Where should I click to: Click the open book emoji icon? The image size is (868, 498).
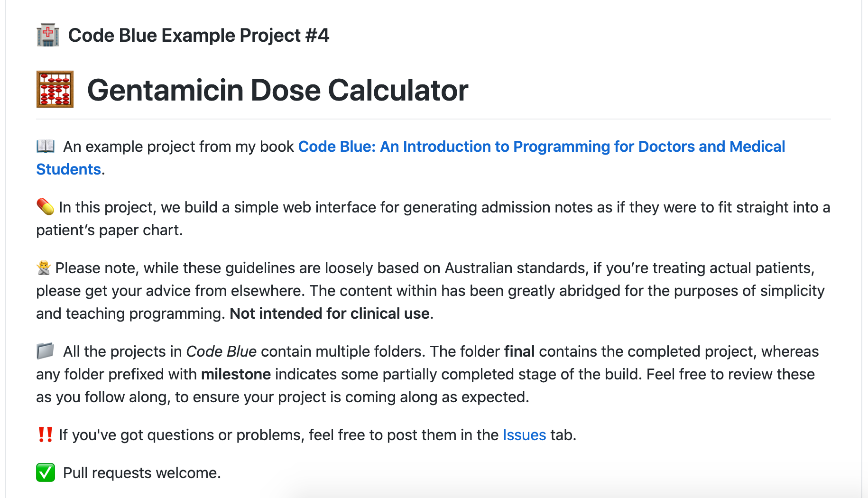click(x=46, y=146)
